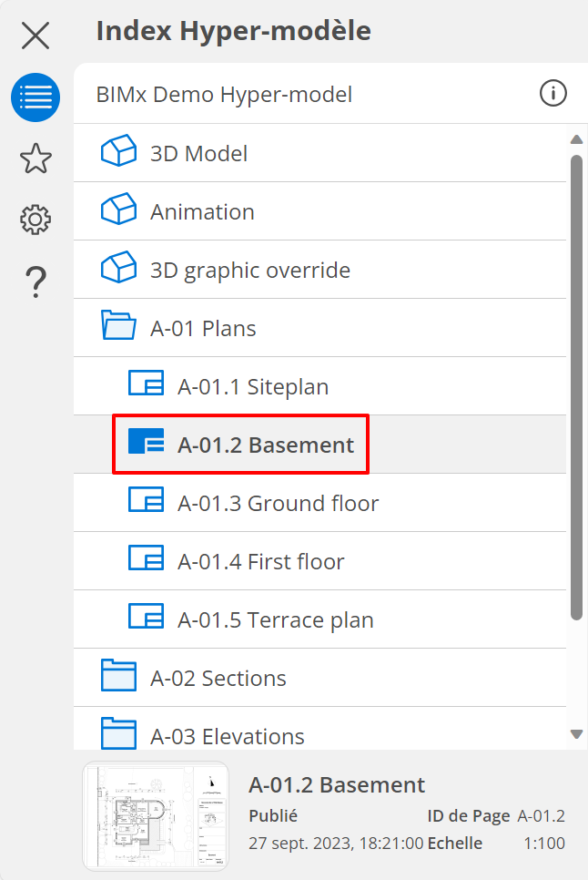This screenshot has height=880, width=588.
Task: Open 3D graphic override view
Action: tap(249, 270)
